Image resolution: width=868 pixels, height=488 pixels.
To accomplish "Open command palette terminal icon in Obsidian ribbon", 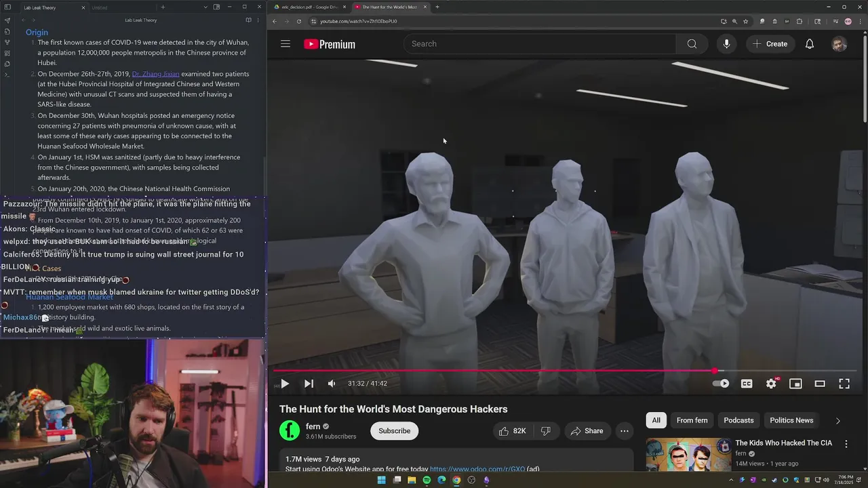I will [7, 75].
